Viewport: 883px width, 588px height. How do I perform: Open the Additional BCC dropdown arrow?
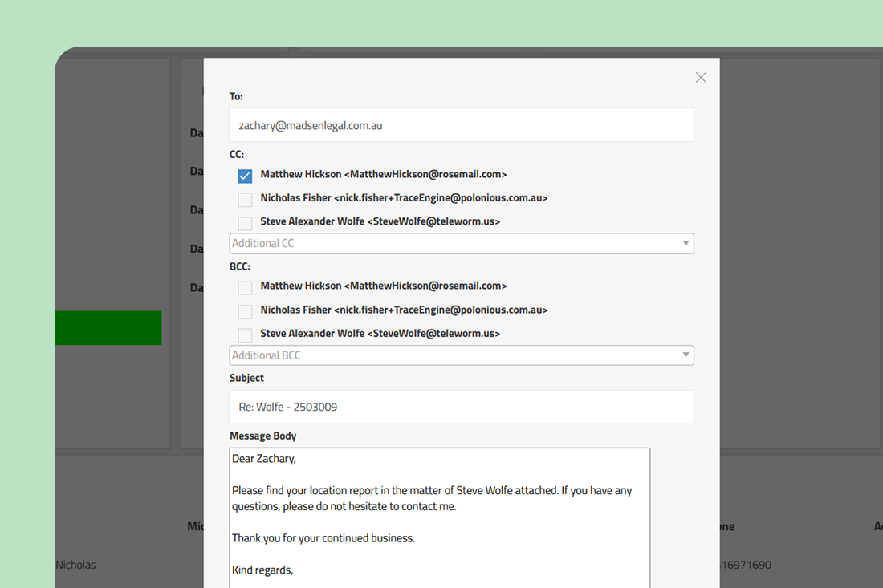[x=686, y=355]
